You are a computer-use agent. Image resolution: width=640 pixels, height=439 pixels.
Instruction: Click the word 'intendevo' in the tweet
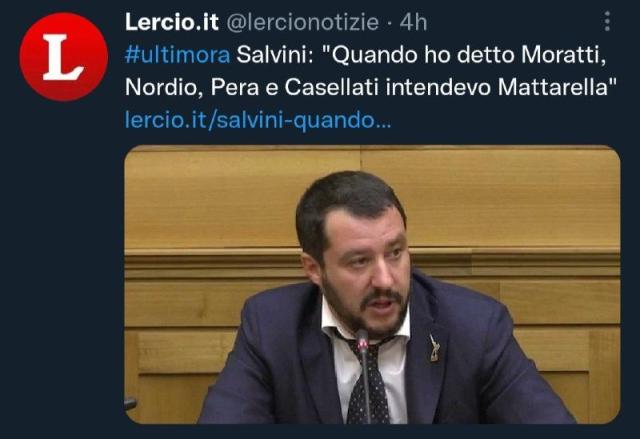tap(438, 87)
